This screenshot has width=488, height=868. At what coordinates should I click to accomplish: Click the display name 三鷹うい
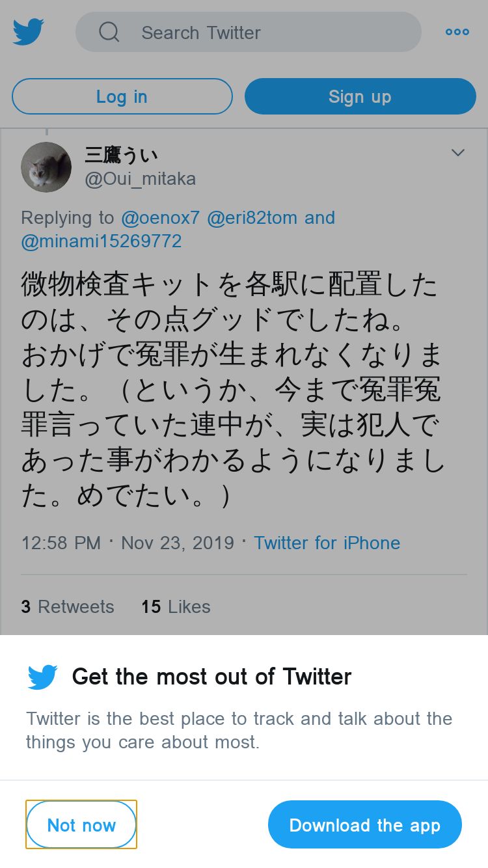[x=121, y=155]
